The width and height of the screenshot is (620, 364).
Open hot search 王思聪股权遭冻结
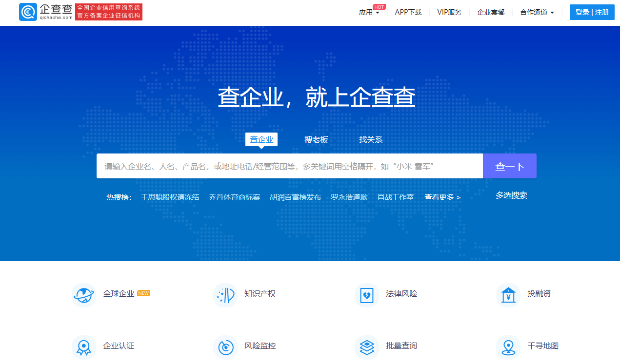[170, 197]
